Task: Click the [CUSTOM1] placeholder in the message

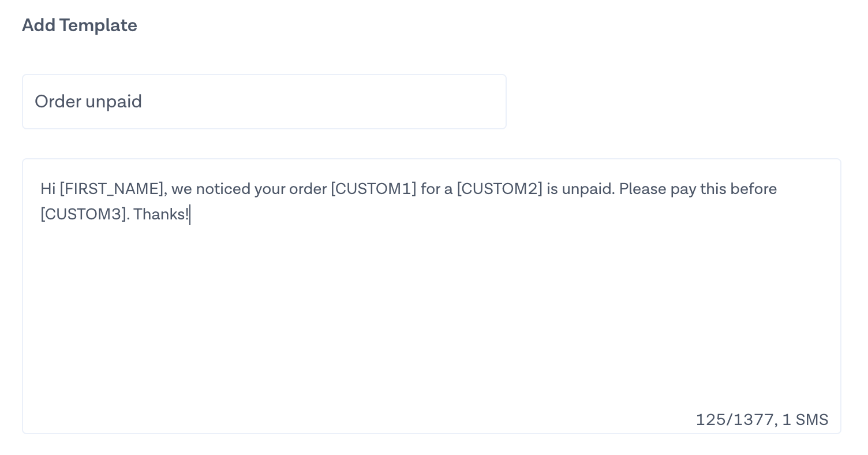Action: point(373,189)
